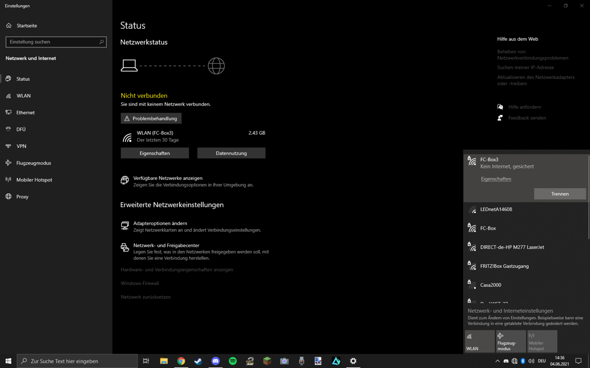Click taskbar search 'Zur Suche Text hier eingeben'
This screenshot has height=368, width=590.
(78, 361)
